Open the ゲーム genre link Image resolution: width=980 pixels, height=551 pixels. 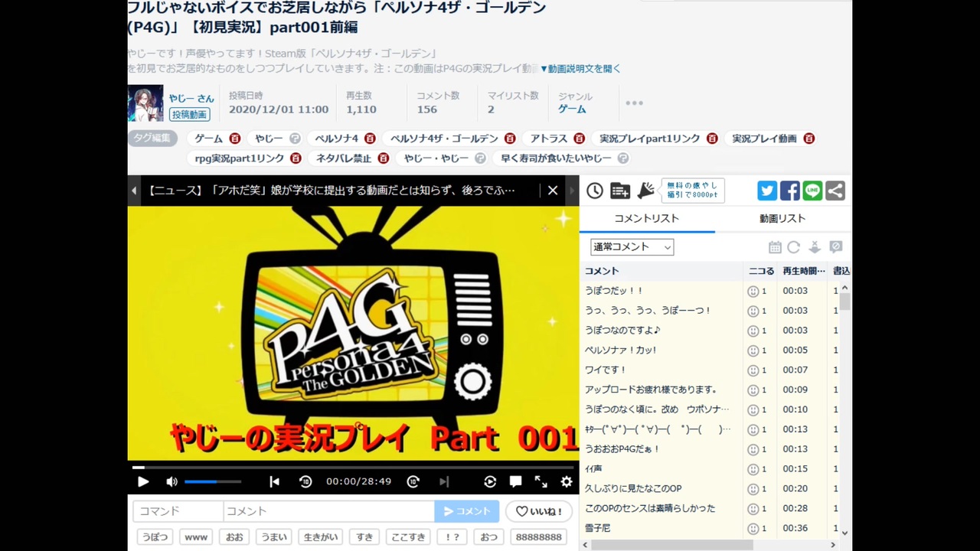[x=572, y=109]
